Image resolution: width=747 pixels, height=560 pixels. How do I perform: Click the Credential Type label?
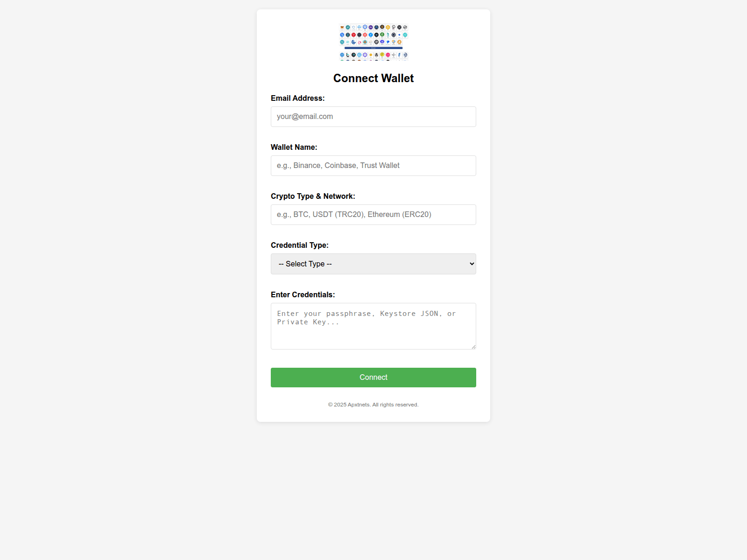coord(299,245)
